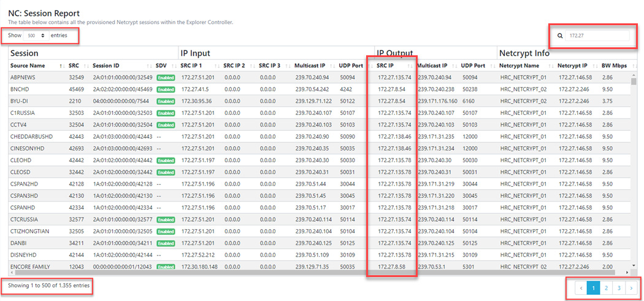This screenshot has width=644, height=301.
Task: Click the Showing 1 to 500 entries text
Action: click(48, 285)
